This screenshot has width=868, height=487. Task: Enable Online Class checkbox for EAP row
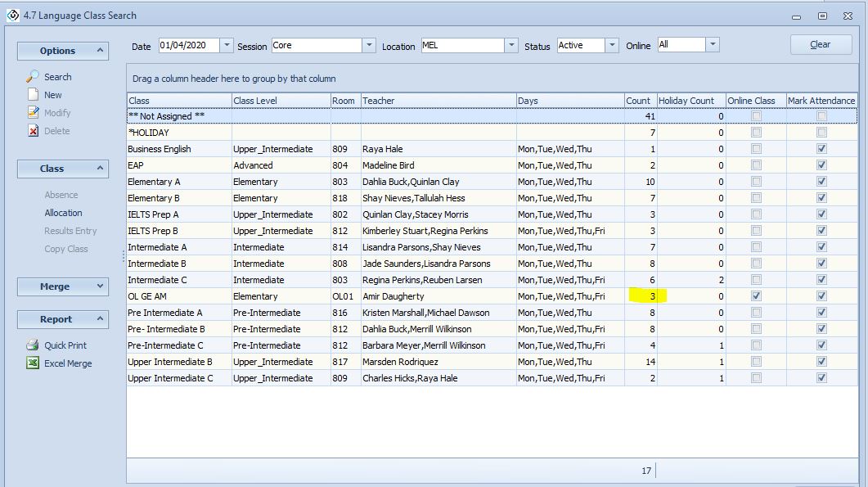(x=757, y=165)
